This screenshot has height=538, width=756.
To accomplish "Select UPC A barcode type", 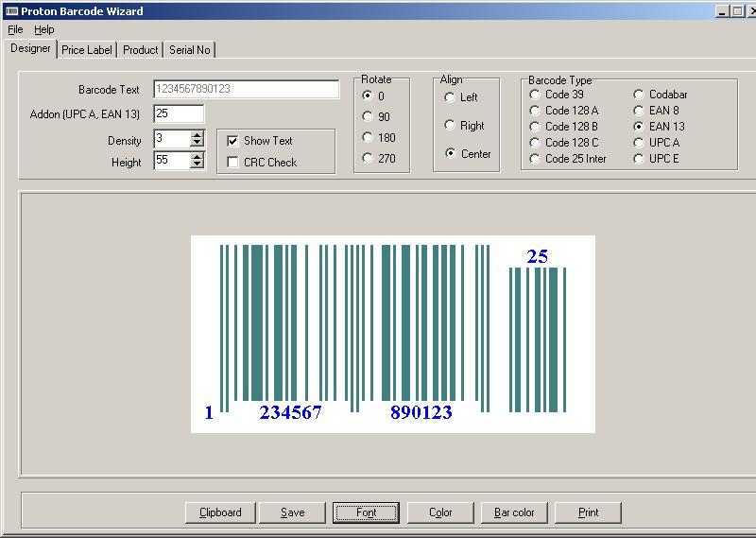I will coord(639,143).
